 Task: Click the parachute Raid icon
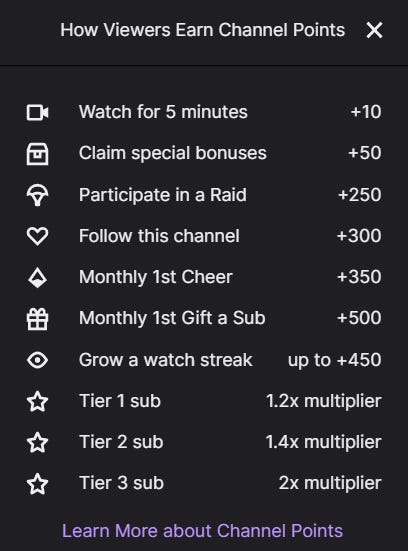click(x=37, y=195)
